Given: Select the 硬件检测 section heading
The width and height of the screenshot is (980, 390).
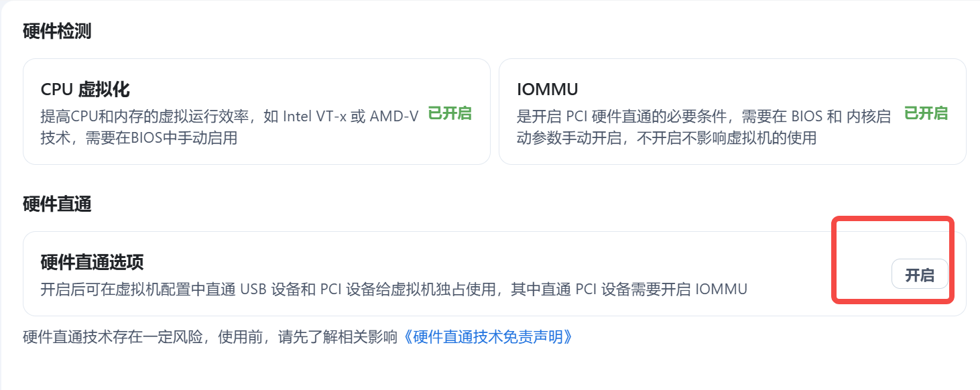Looking at the screenshot, I should click(57, 31).
